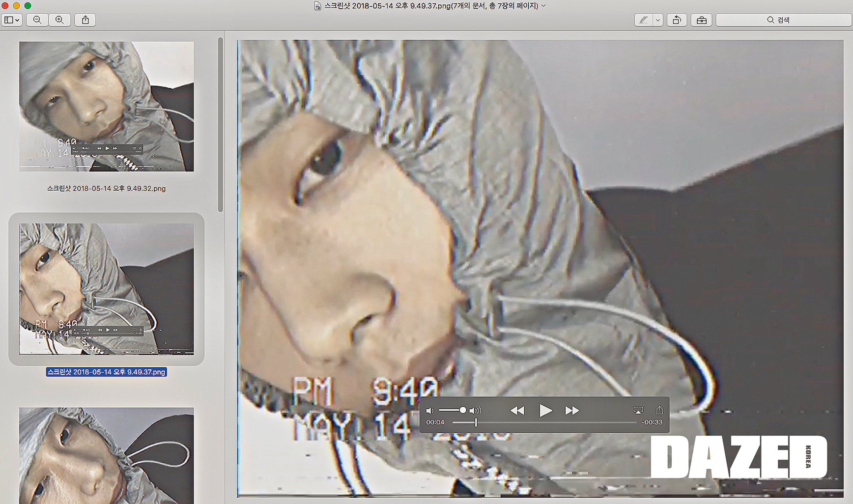
Task: Select the highlight pen tool
Action: point(644,20)
